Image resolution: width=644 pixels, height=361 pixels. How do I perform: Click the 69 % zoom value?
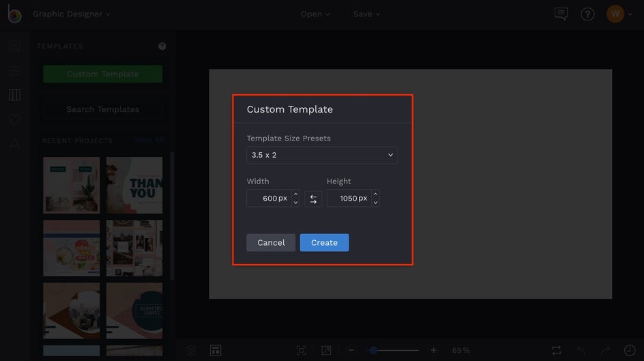click(460, 350)
